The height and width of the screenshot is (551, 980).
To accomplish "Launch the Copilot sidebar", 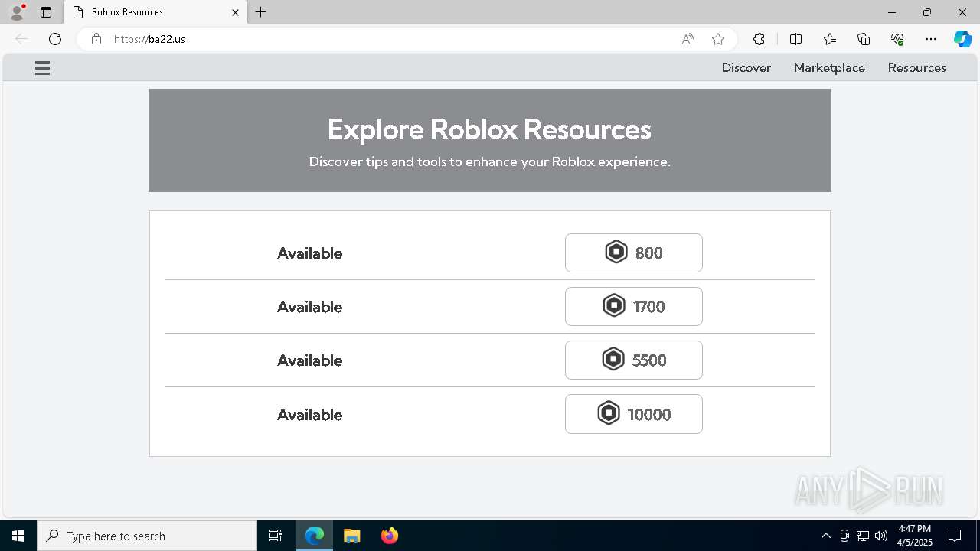I will tap(962, 39).
